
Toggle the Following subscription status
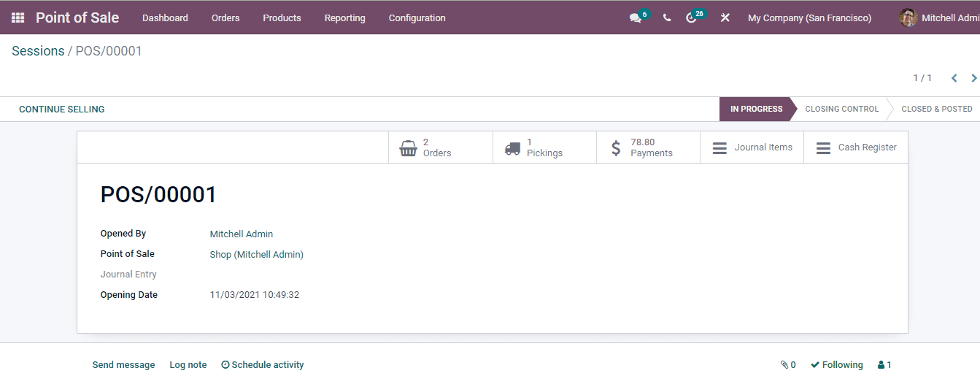tap(836, 365)
